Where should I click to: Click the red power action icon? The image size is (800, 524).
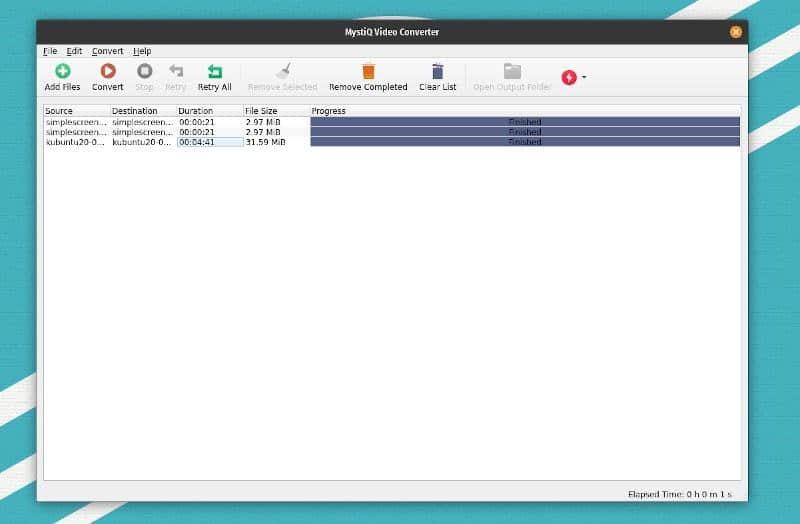click(569, 77)
